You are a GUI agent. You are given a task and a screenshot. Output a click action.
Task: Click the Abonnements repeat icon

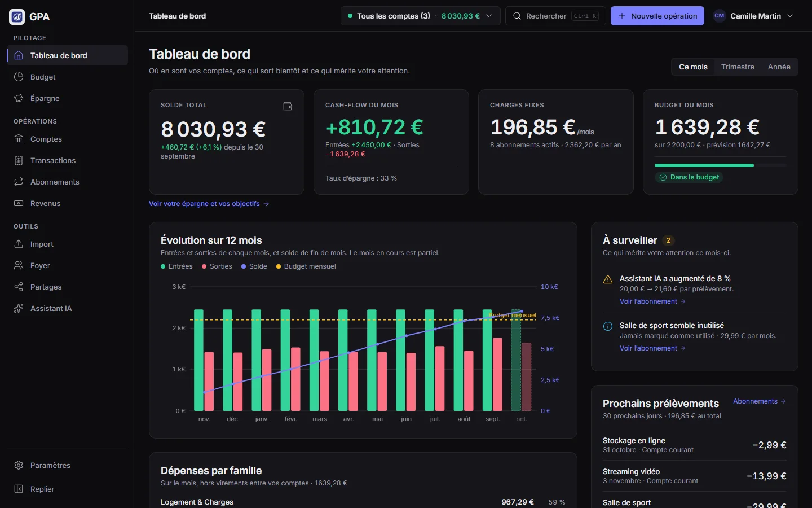click(19, 182)
